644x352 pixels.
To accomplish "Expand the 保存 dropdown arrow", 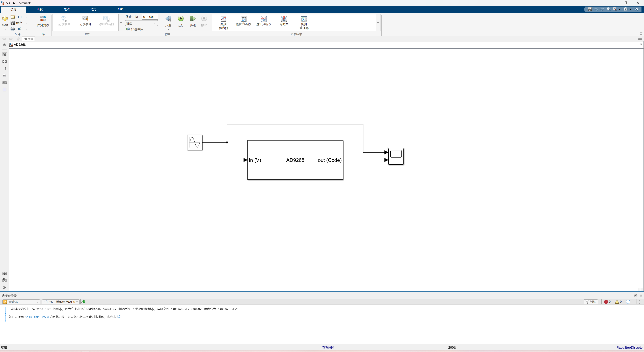I will point(27,23).
